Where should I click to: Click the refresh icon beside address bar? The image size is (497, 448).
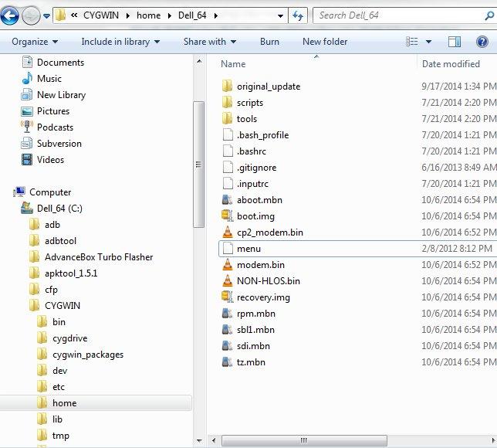click(298, 15)
